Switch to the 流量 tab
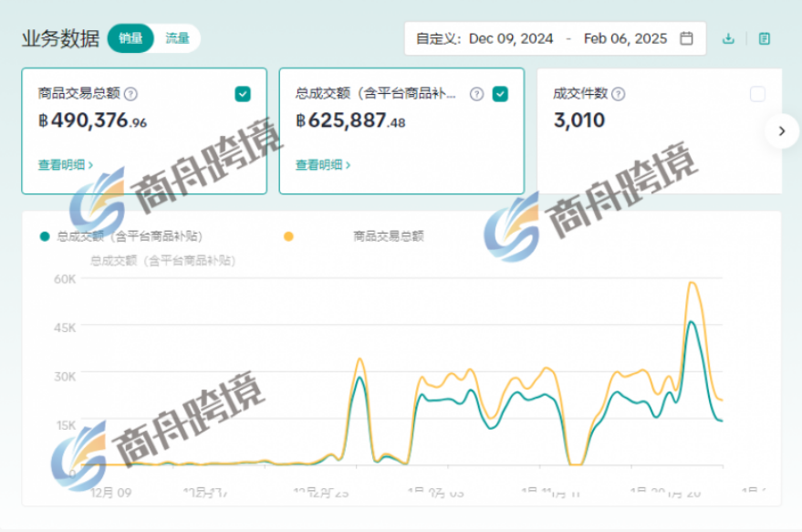The image size is (802, 532). 176,38
